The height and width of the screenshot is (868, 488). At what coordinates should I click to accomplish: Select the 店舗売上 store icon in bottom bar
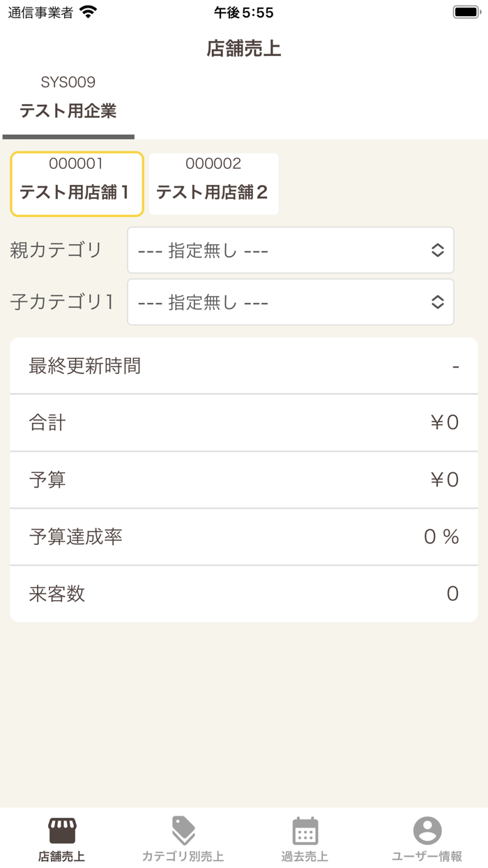pos(61,830)
